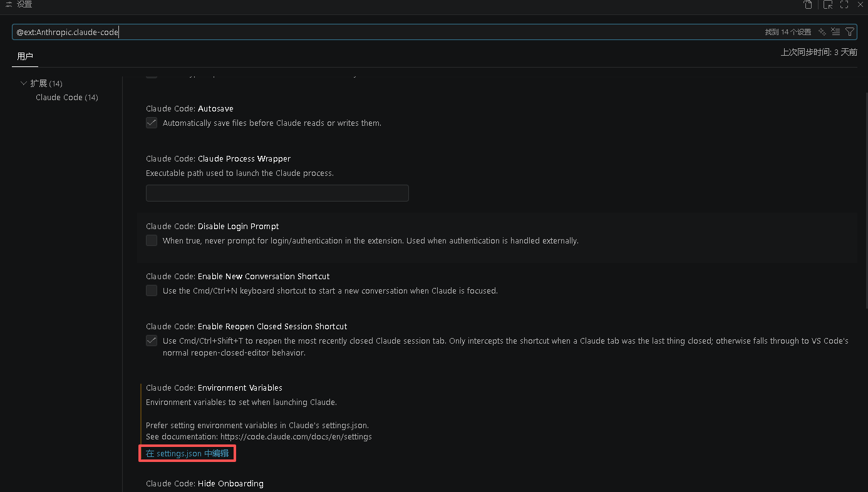Click 'Environment variables to set when launching' text

241,402
